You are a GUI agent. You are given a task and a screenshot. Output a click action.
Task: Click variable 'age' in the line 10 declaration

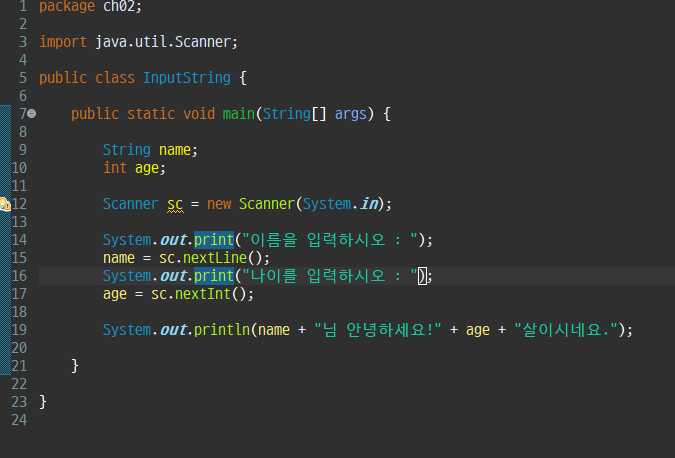[x=147, y=168]
